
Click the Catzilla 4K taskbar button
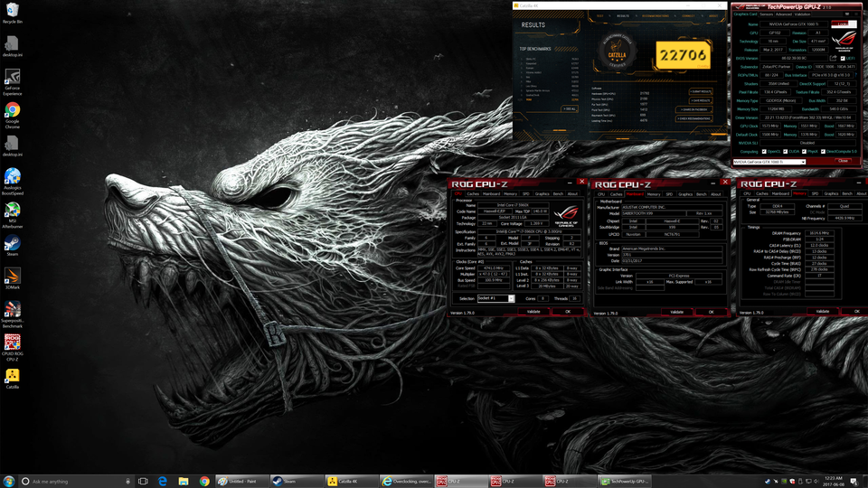click(x=351, y=482)
